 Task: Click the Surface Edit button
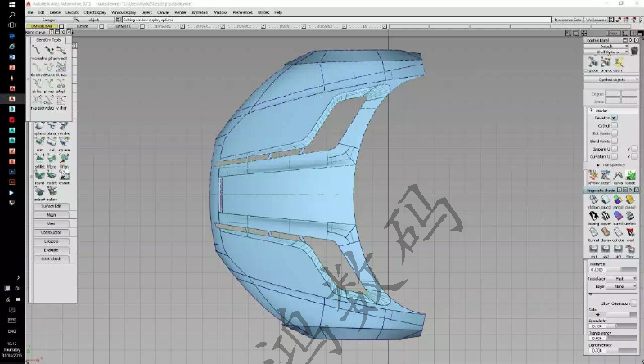(52, 206)
